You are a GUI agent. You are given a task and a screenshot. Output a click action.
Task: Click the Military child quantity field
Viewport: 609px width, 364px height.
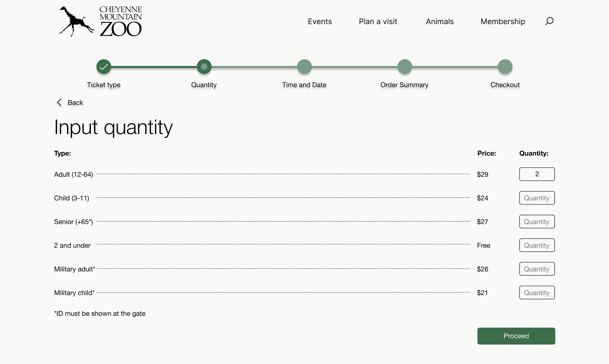[537, 293]
